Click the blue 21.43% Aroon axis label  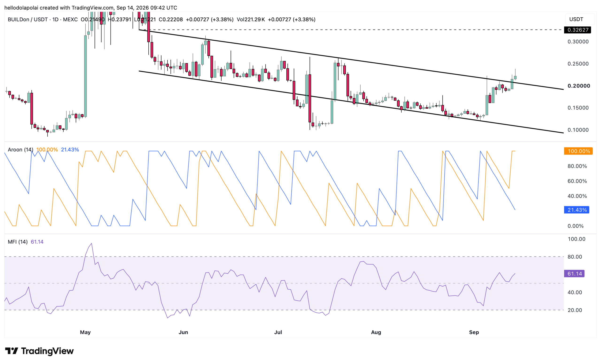(577, 210)
